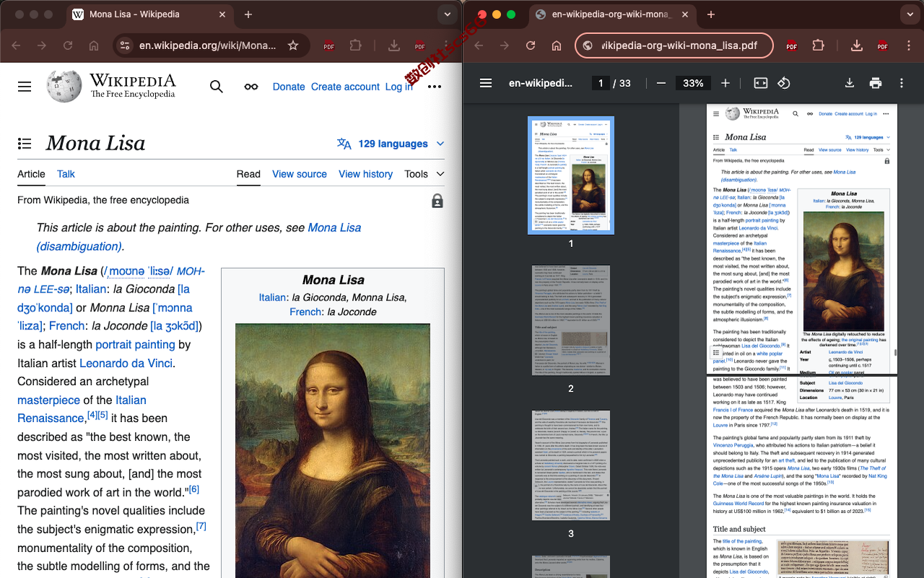Screen dimensions: 924x578
Task: View site information icon in Wikipedia address bar
Action: 125,46
